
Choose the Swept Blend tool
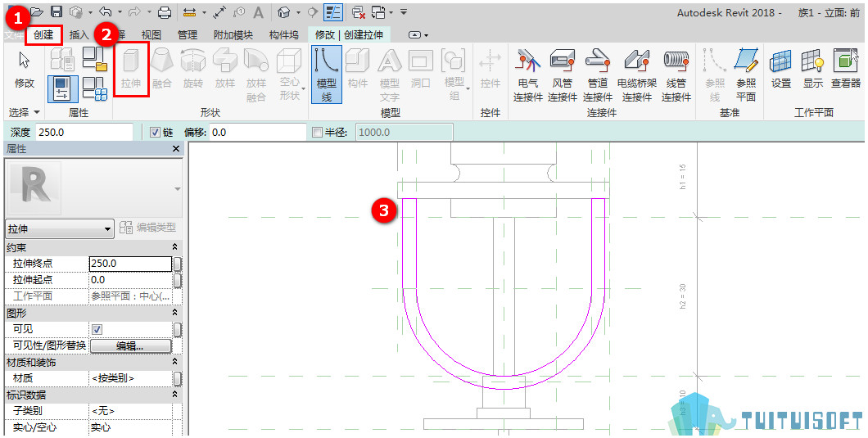pos(256,75)
